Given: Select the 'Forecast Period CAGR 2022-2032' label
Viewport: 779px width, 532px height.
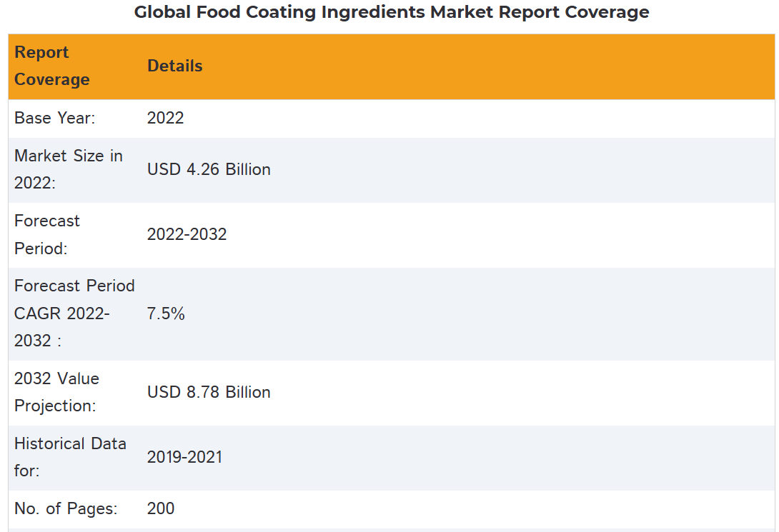Looking at the screenshot, I should click(74, 313).
